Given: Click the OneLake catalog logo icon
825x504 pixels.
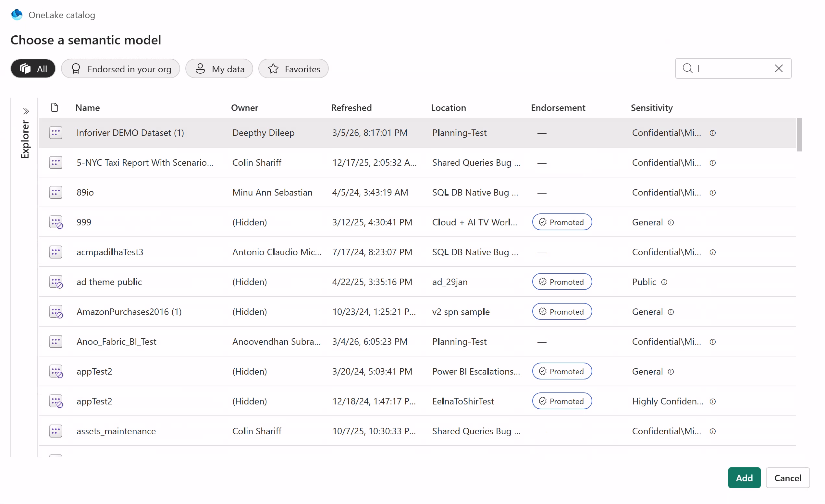Looking at the screenshot, I should click(17, 15).
